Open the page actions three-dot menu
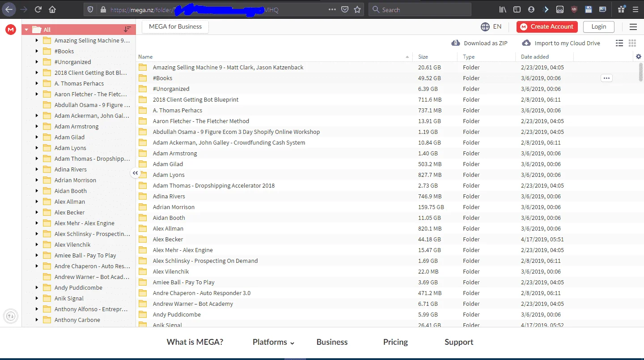 (332, 9)
